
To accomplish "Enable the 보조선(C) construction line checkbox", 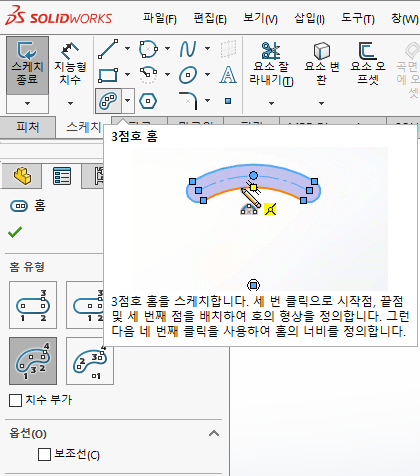I will 44,454.
